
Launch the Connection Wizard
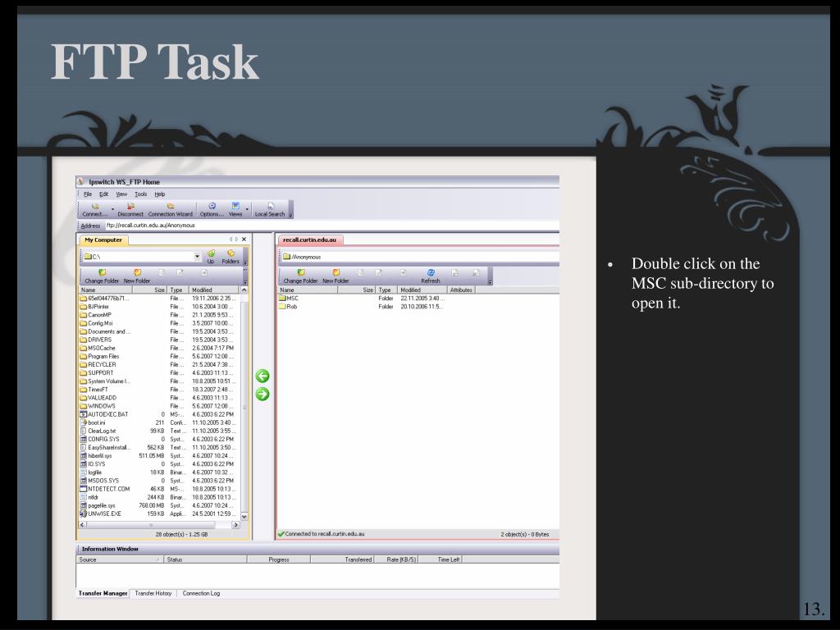(x=171, y=209)
